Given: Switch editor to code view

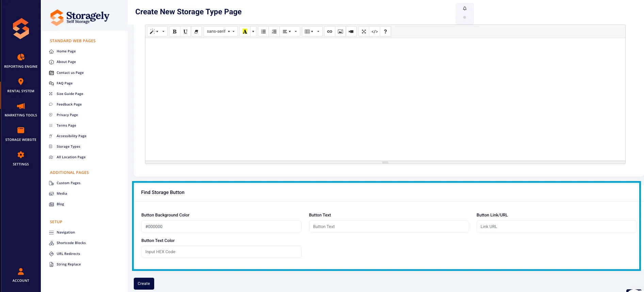Looking at the screenshot, I should 375,32.
